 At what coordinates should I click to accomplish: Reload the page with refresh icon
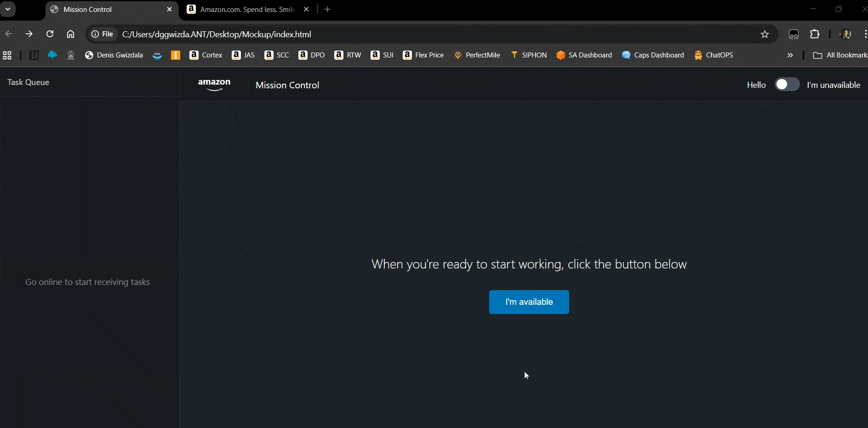click(x=50, y=34)
